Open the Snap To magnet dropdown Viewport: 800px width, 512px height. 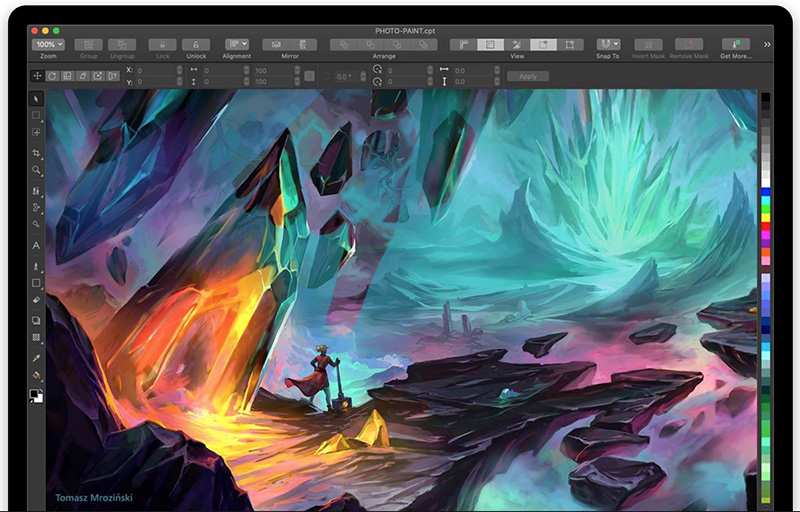tap(608, 44)
